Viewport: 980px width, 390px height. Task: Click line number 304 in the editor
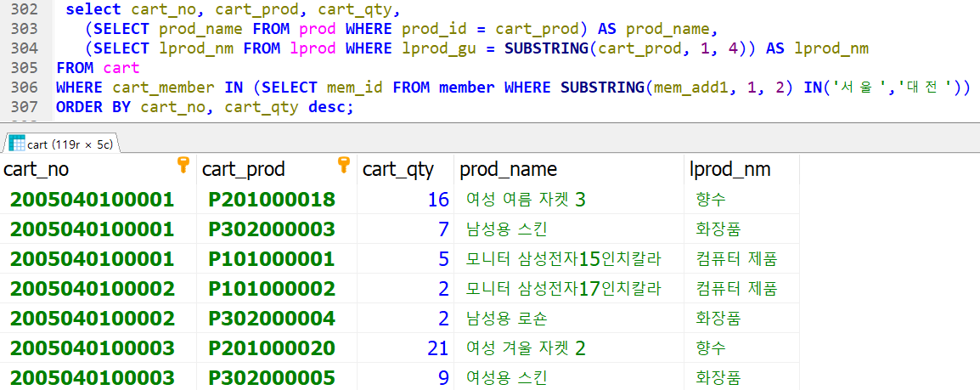pyautogui.click(x=24, y=48)
